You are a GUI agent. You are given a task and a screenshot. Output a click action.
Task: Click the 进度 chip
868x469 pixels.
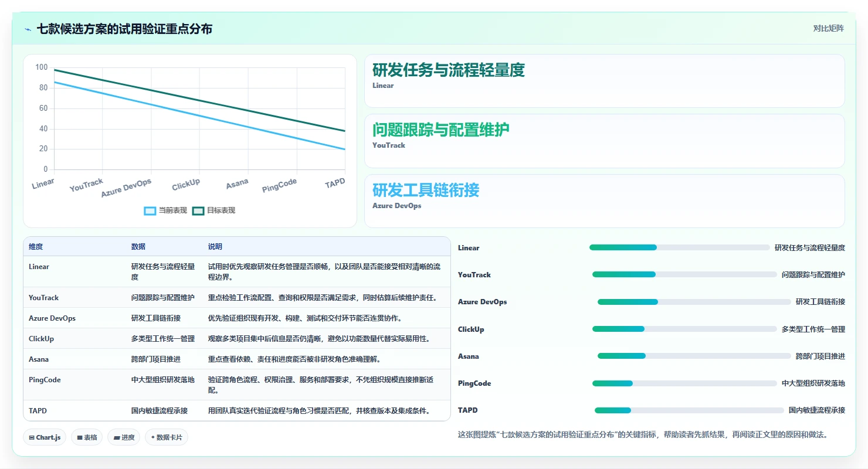[x=124, y=437]
